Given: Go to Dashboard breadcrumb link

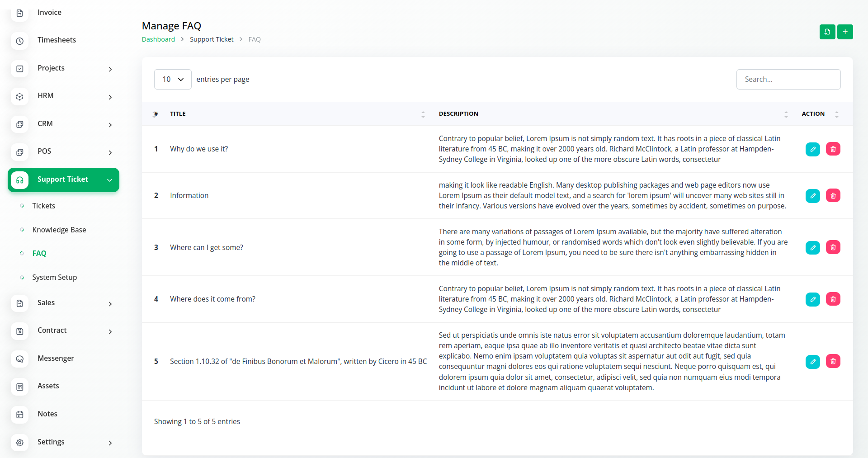Looking at the screenshot, I should click(x=158, y=39).
